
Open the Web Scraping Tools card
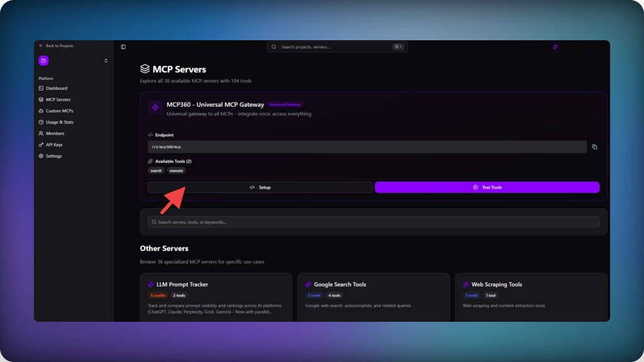531,297
